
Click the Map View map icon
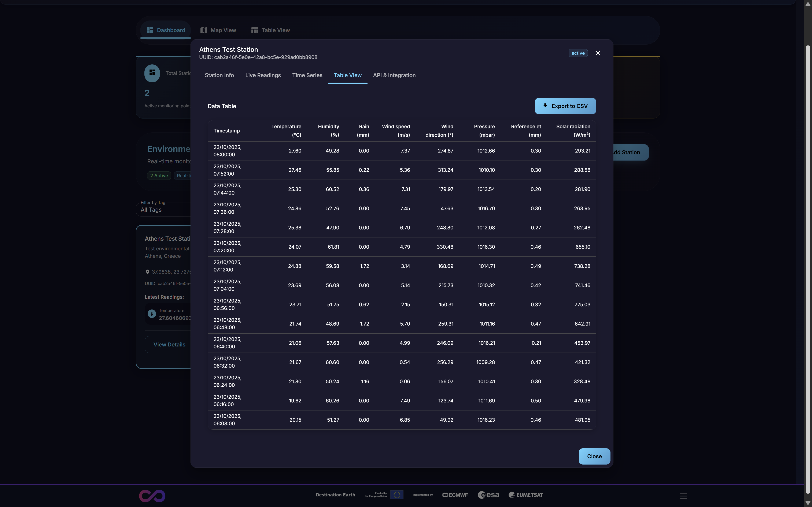pos(203,30)
